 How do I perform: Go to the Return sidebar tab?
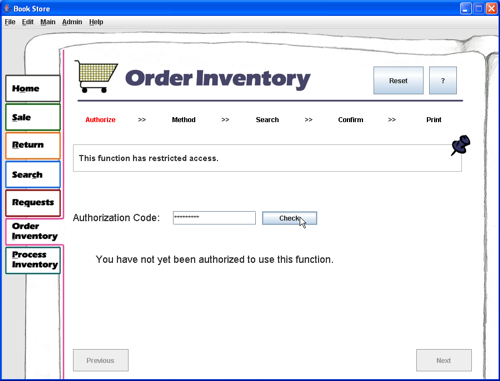(x=33, y=145)
